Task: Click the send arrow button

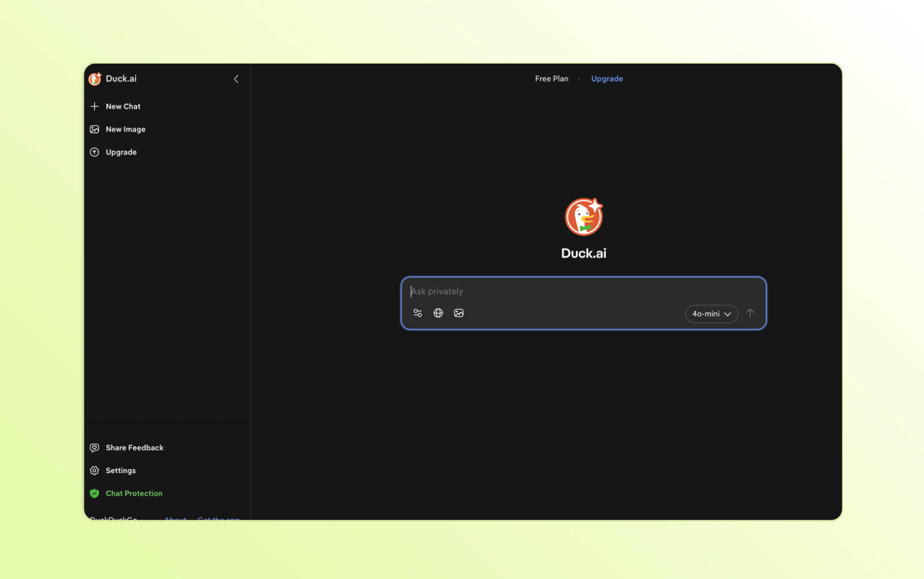Action: 750,313
